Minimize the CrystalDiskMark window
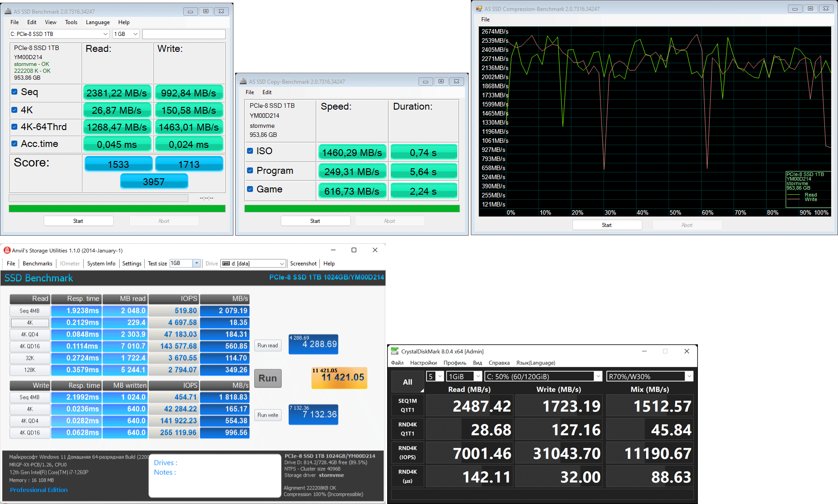Screen dimensions: 838x504 644,351
